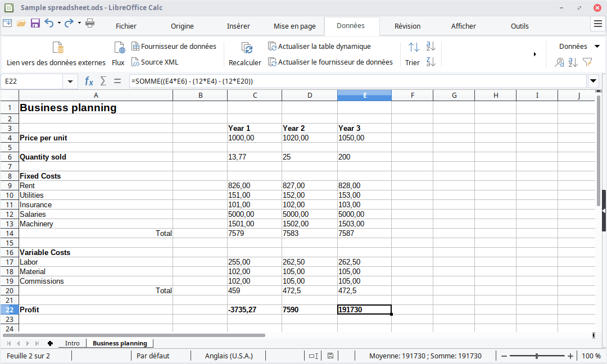Switch to the Mise en page tab

tap(295, 26)
